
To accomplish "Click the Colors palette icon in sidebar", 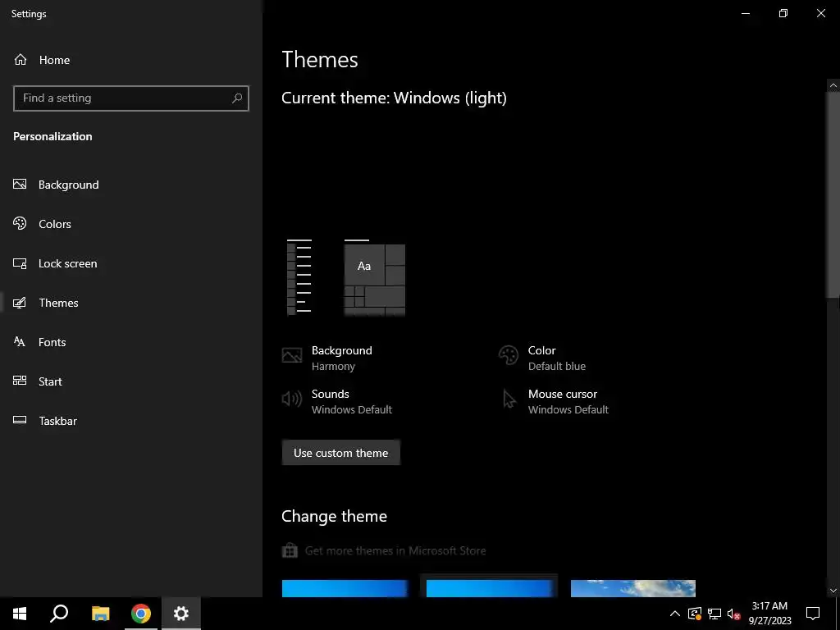I will [x=20, y=223].
